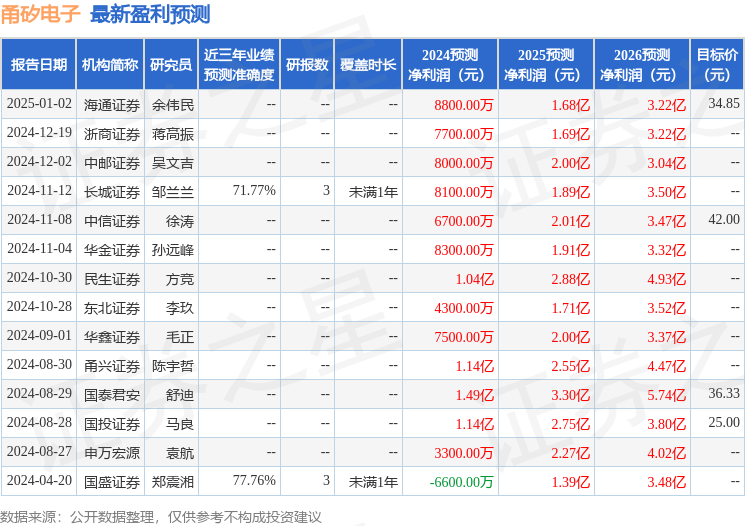Screen dimensions: 745x526
Task: Click analyst name 徐涛
Action: coord(180,221)
